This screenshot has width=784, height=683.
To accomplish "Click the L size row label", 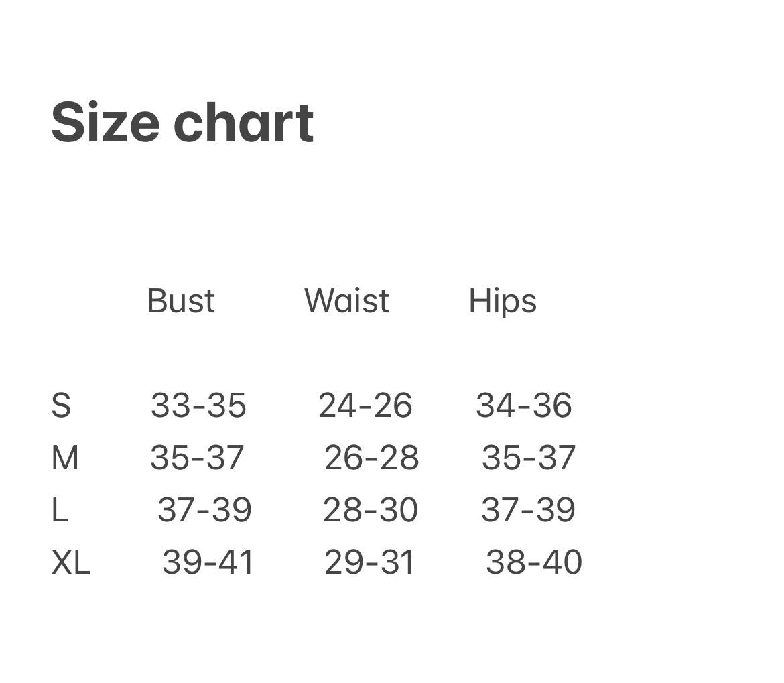I will [60, 511].
